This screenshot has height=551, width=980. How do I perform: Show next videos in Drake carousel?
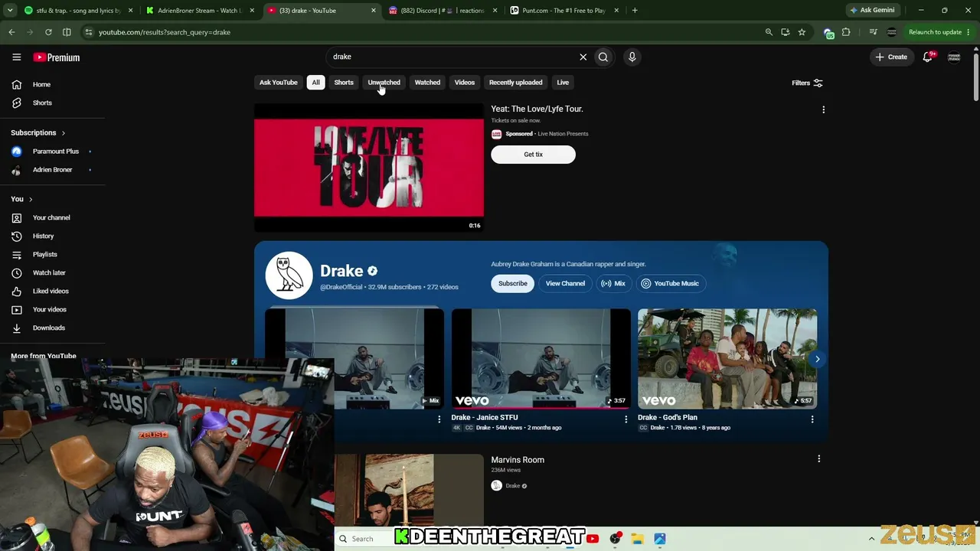click(817, 359)
